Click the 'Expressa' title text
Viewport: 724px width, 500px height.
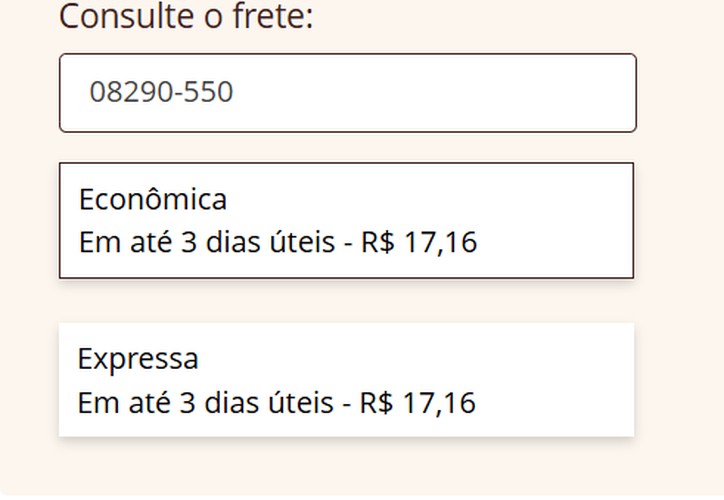138,358
